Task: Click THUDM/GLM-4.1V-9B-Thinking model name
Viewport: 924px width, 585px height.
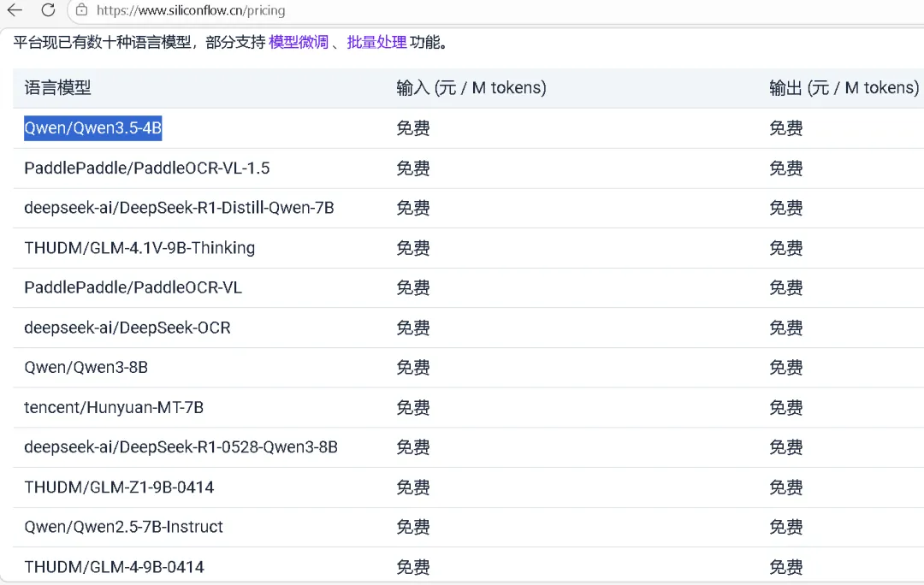Action: click(139, 248)
